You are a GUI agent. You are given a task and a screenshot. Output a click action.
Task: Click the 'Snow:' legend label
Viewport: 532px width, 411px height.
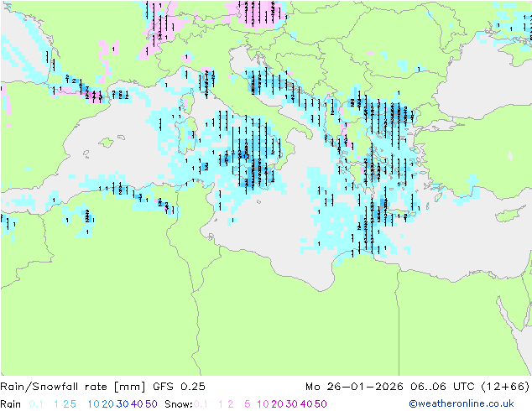pos(179,404)
